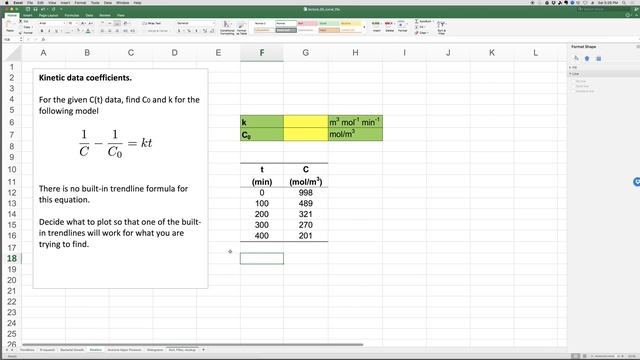
Task: Select yellow cell for k value
Action: click(x=306, y=122)
